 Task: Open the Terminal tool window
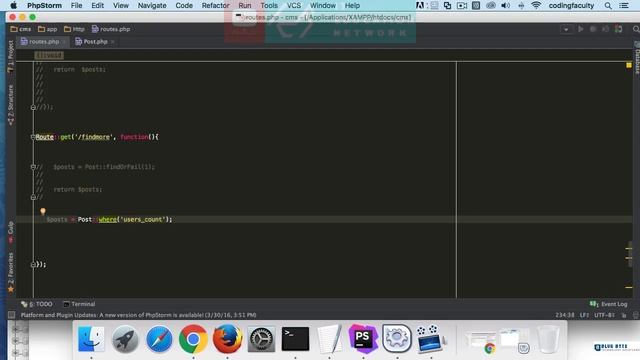(x=79, y=304)
